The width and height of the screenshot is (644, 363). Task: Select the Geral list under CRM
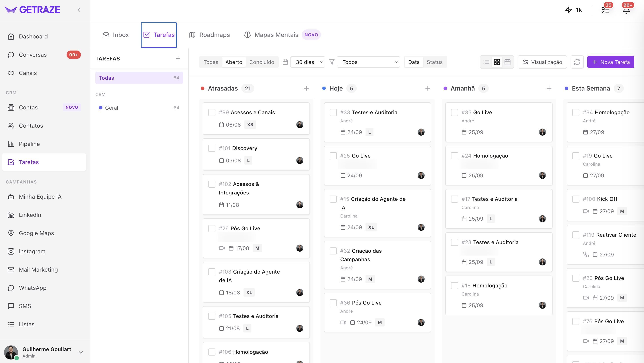[x=139, y=108]
